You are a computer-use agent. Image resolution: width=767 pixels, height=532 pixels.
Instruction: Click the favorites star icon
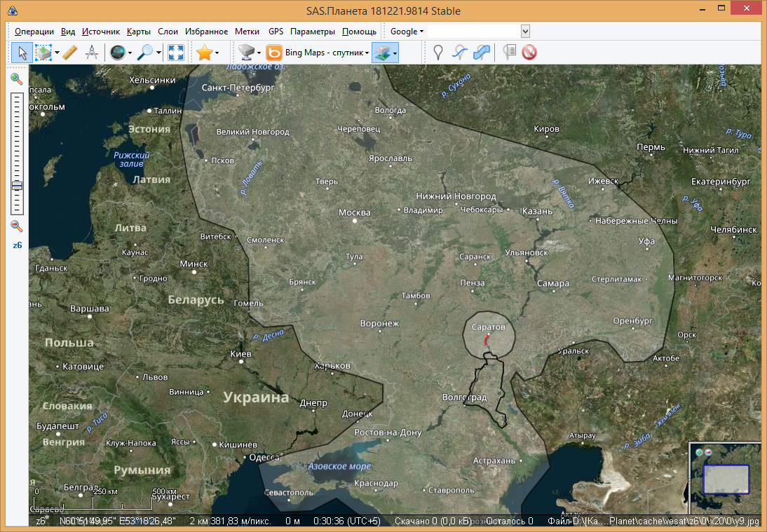(205, 53)
